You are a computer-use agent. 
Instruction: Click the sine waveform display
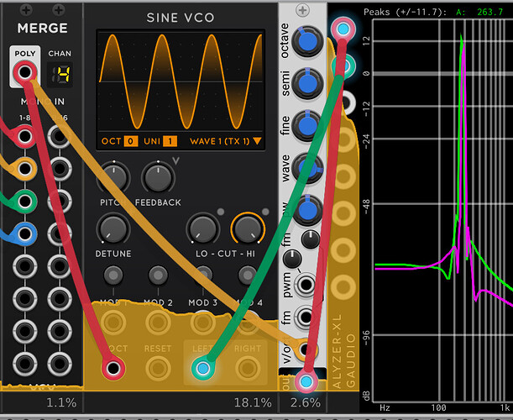tap(179, 81)
